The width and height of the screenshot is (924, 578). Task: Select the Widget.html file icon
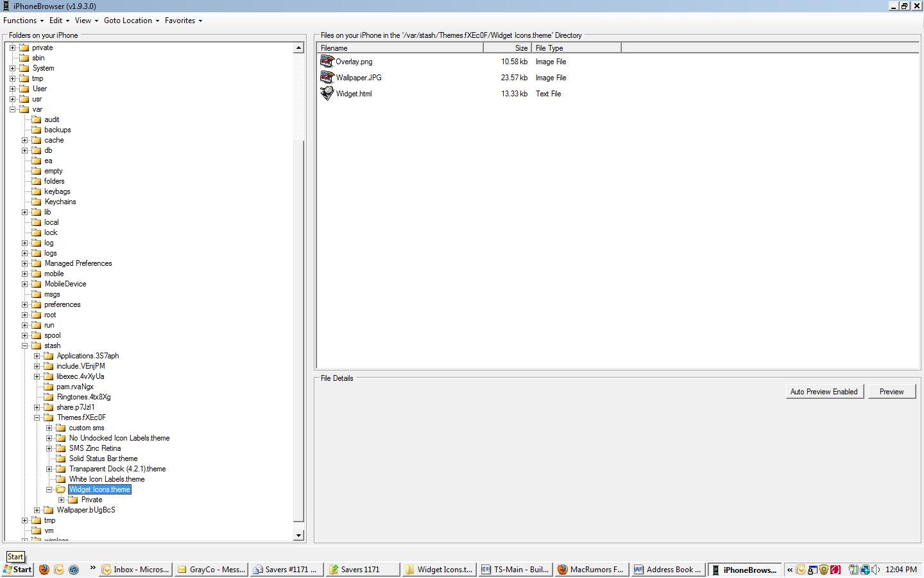[x=327, y=94]
